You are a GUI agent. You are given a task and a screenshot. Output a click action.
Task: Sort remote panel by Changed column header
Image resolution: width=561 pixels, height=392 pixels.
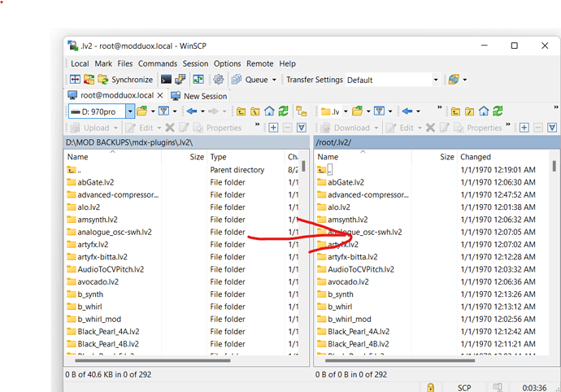point(502,157)
